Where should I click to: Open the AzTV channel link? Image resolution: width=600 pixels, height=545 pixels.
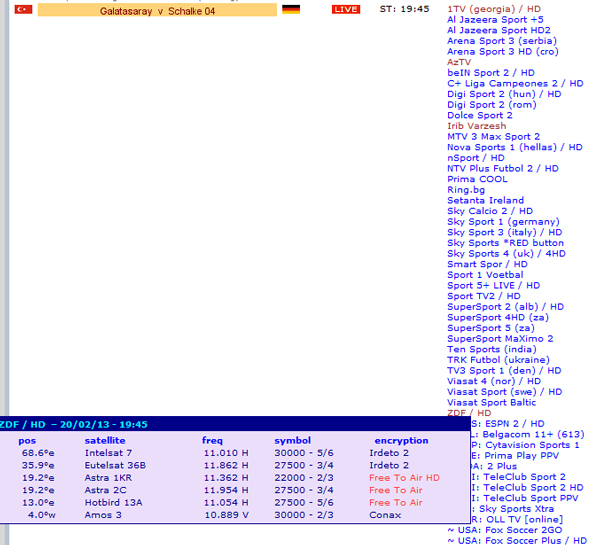[x=458, y=62]
